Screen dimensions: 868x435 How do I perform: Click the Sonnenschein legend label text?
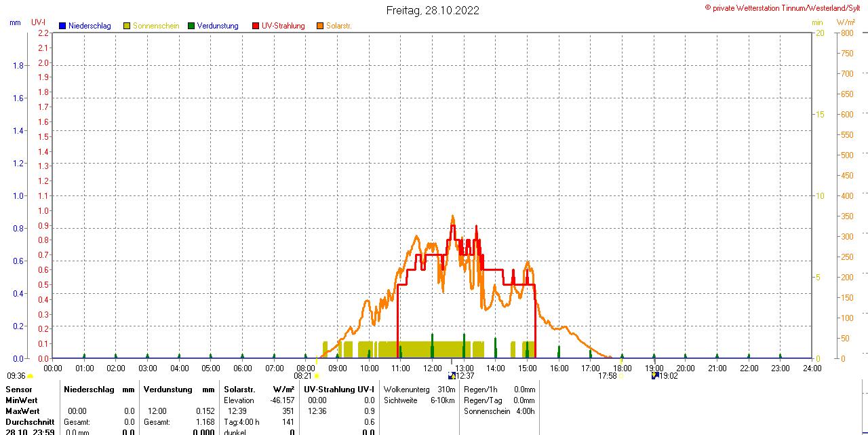[156, 26]
